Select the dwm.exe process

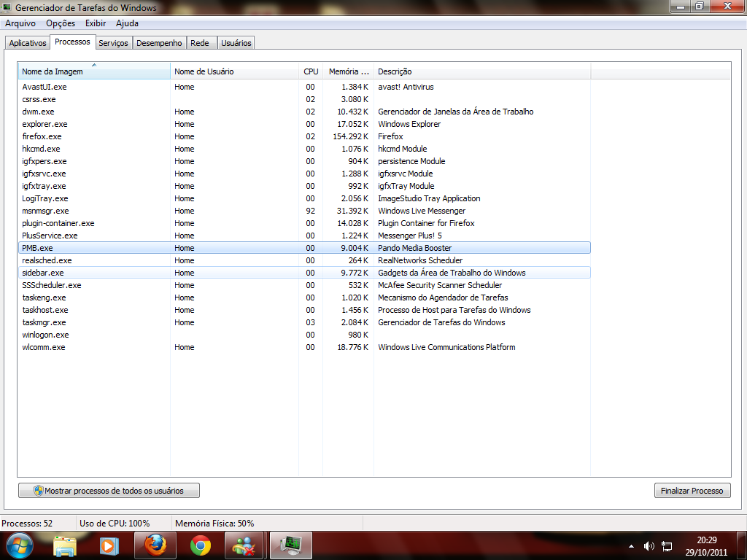tap(304, 112)
